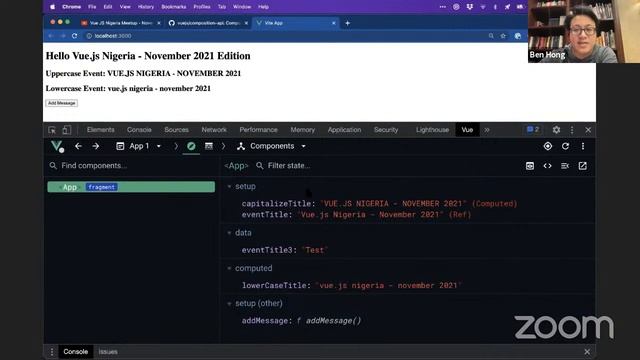Click the lowerCaseTitle computed entry
Viewport: 640px width, 360px height.
(351, 285)
